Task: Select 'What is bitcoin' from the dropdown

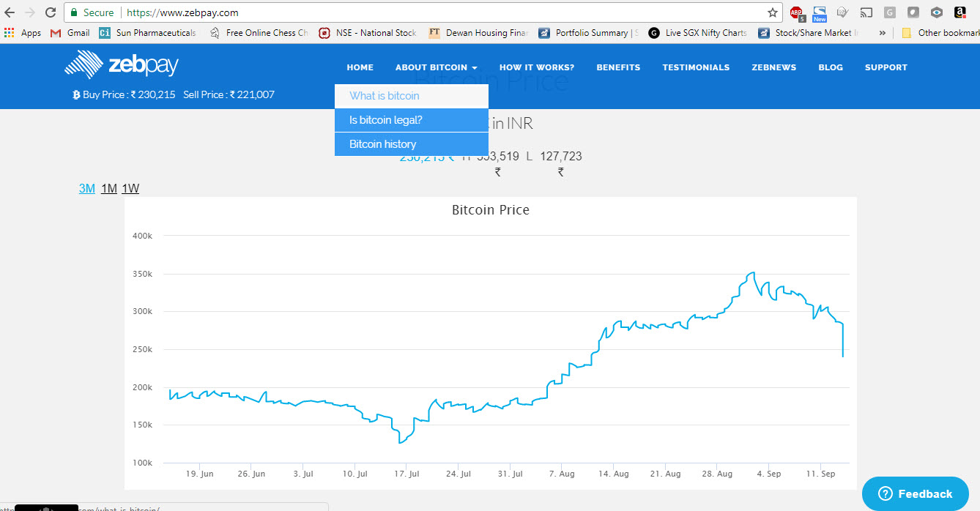Action: coord(385,96)
